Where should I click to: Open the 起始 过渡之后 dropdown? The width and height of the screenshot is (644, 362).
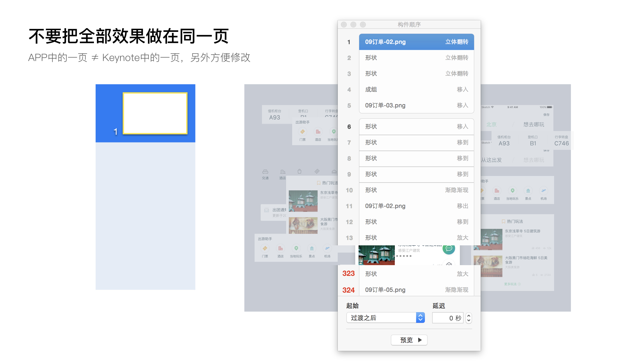point(385,318)
